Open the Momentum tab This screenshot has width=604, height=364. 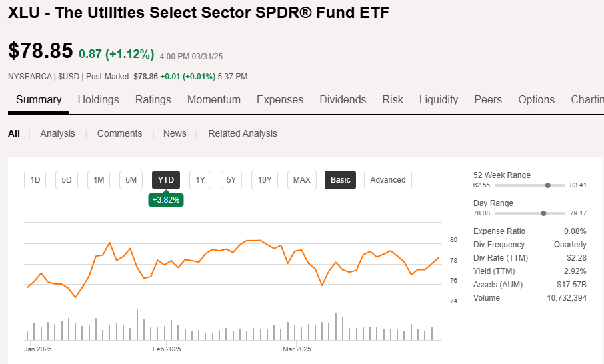coord(213,100)
